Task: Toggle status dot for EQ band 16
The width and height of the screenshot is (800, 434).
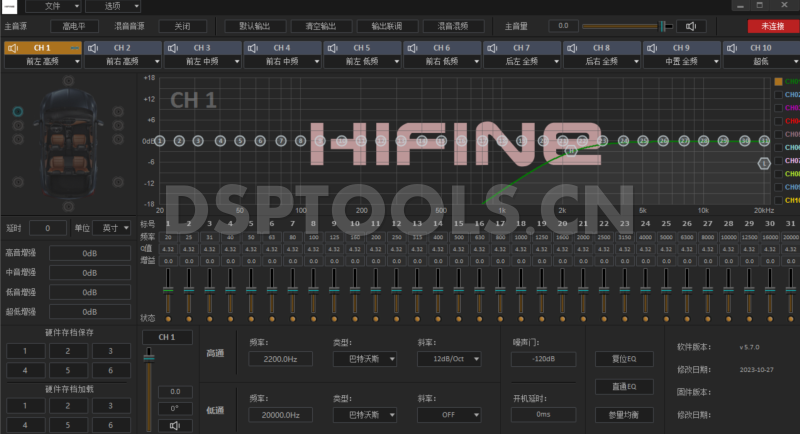Action: click(480, 319)
